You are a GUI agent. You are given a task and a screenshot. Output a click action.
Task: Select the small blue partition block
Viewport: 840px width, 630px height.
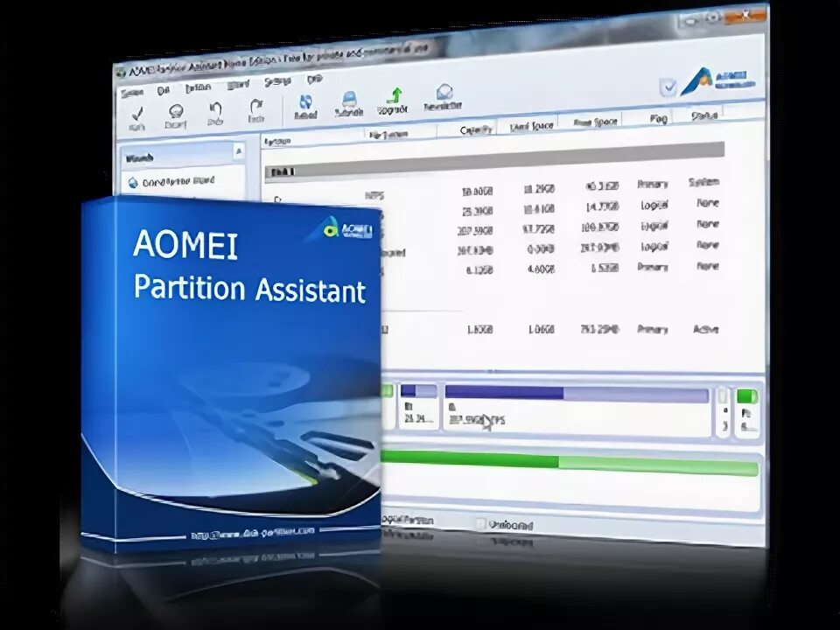(419, 405)
